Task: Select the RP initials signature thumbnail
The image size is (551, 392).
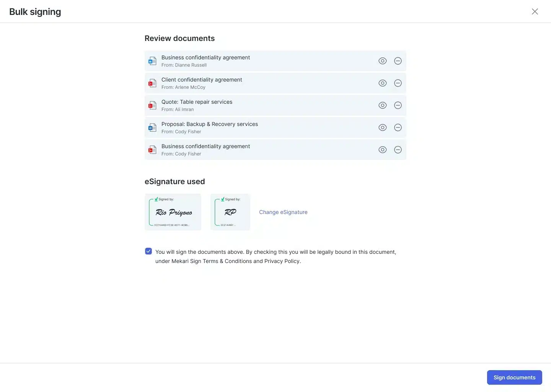Action: (x=230, y=212)
